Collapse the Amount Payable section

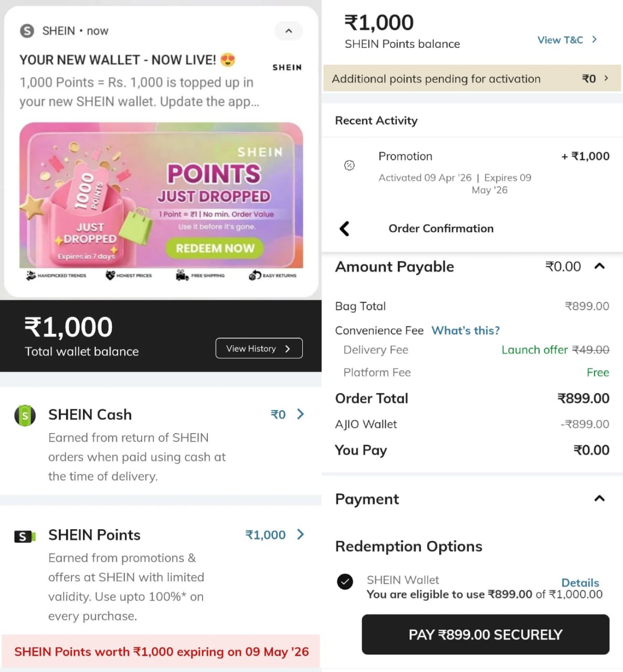600,267
